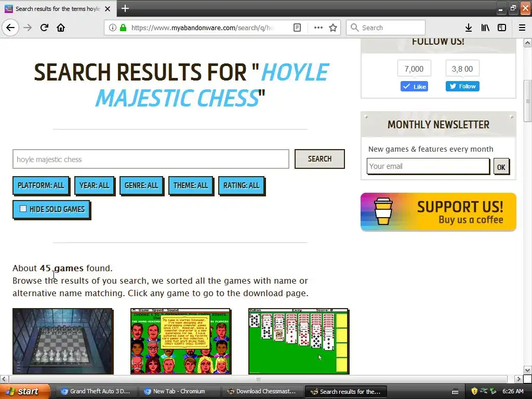Go back using the browser back arrow
The height and width of the screenshot is (399, 532).
tap(10, 28)
